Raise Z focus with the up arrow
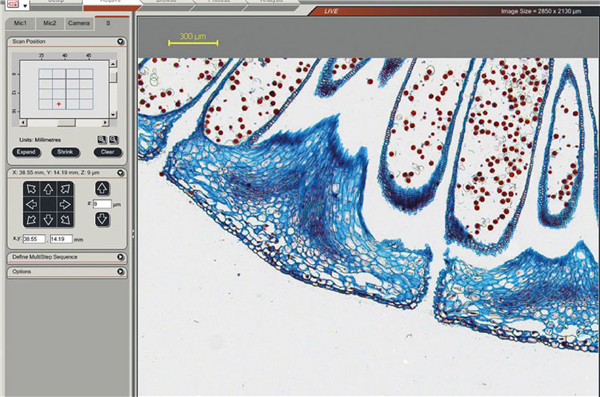600x397 pixels. click(102, 188)
